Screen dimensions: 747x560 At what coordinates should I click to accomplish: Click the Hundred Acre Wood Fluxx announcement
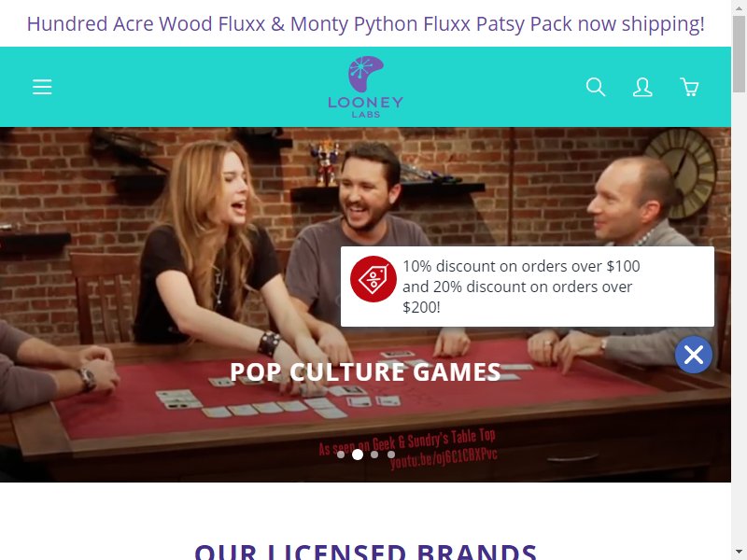(x=365, y=24)
